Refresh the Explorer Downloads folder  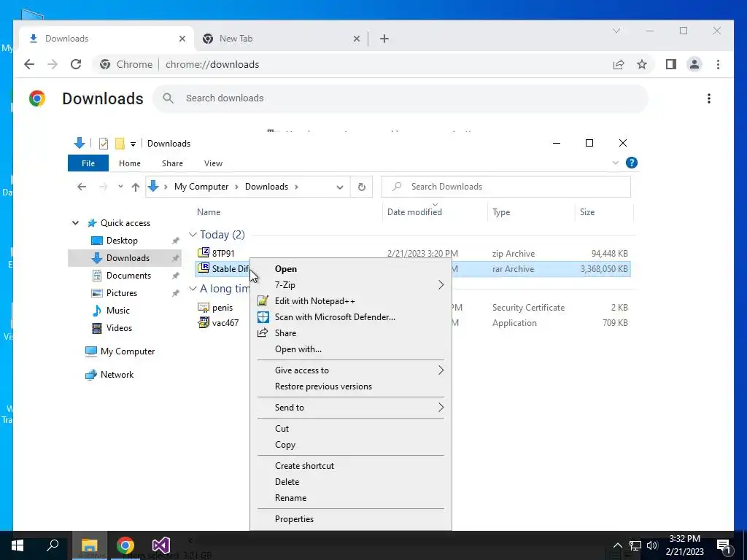(362, 187)
